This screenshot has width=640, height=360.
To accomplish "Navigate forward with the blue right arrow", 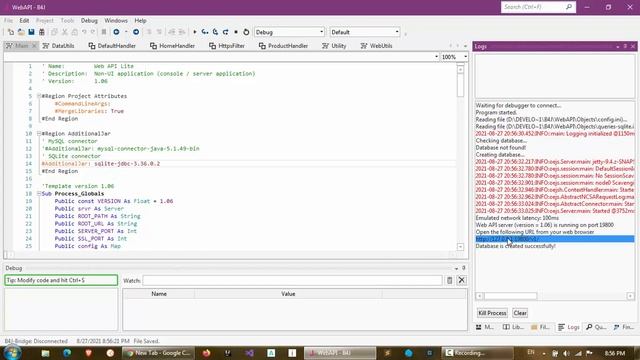I will pos(136,32).
